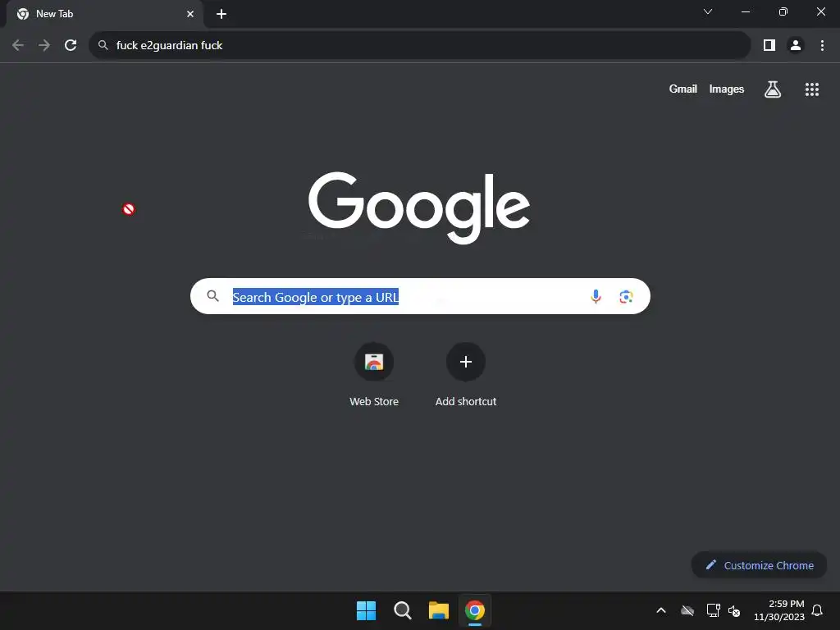Close the New Tab tab
The height and width of the screenshot is (630, 840).
pos(190,14)
